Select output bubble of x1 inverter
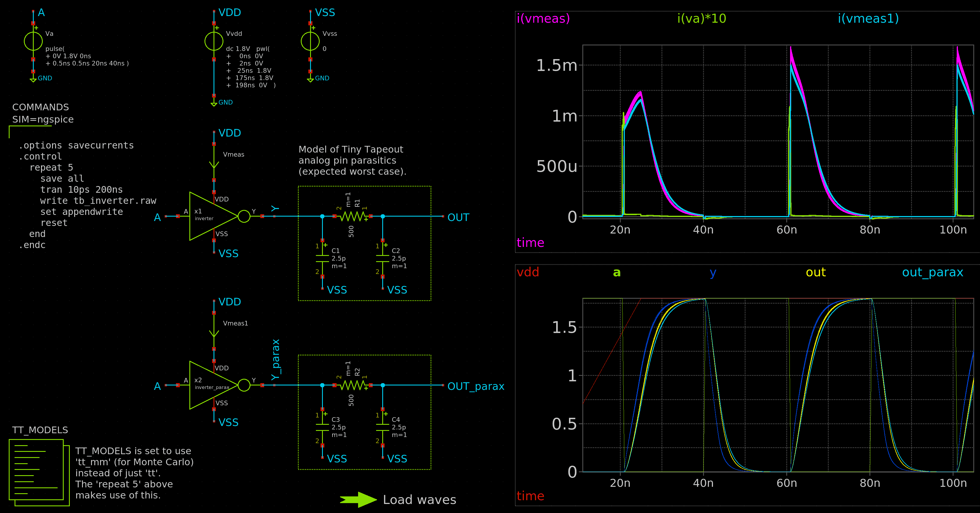The height and width of the screenshot is (513, 980). click(244, 216)
